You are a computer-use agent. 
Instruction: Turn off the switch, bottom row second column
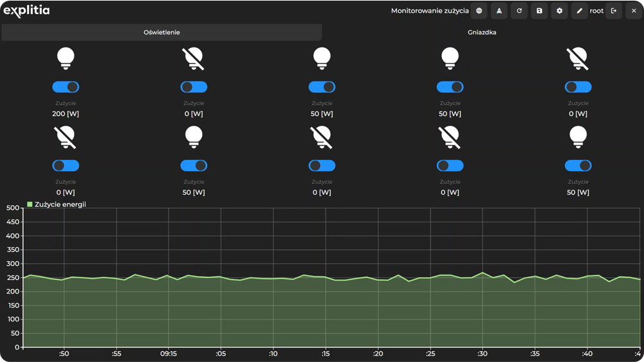(x=194, y=165)
